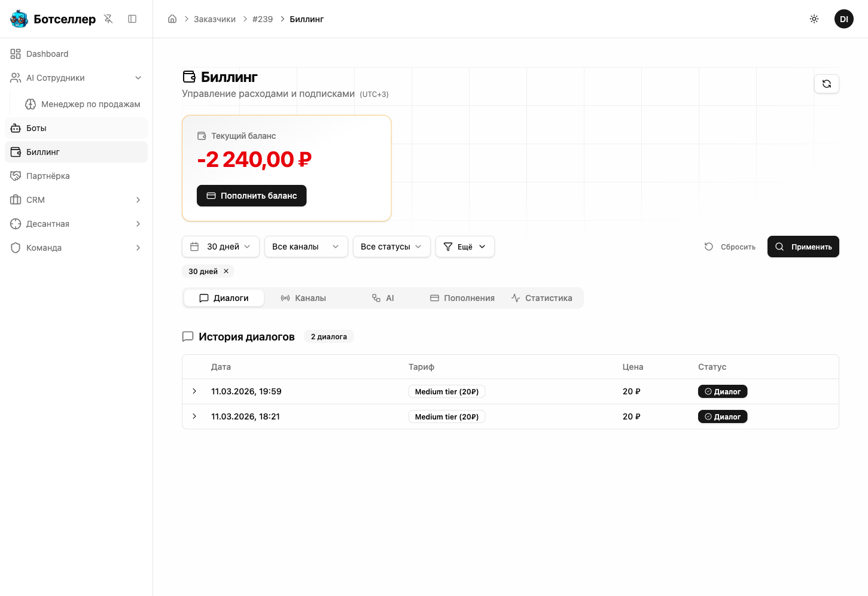Click Заказчики in the breadcrumb
The width and height of the screenshot is (868, 596).
215,19
